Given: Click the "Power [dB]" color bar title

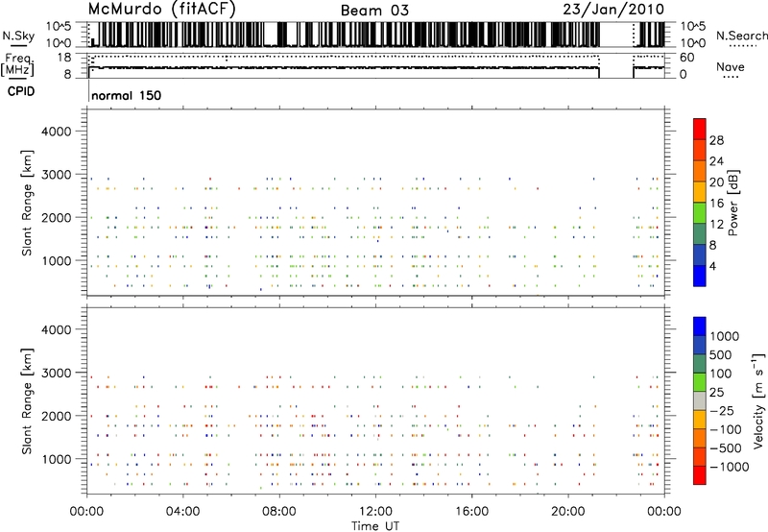Looking at the screenshot, I should [x=732, y=203].
